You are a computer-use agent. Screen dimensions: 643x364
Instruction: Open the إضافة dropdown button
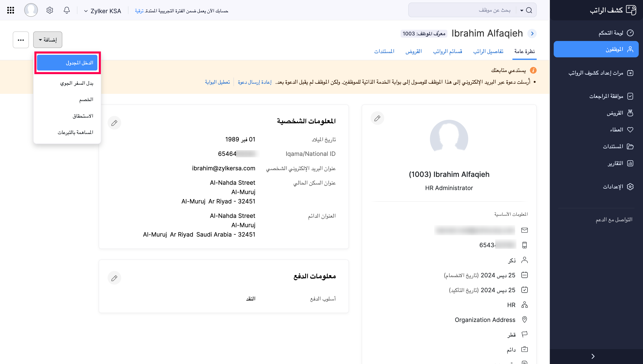pyautogui.click(x=48, y=40)
